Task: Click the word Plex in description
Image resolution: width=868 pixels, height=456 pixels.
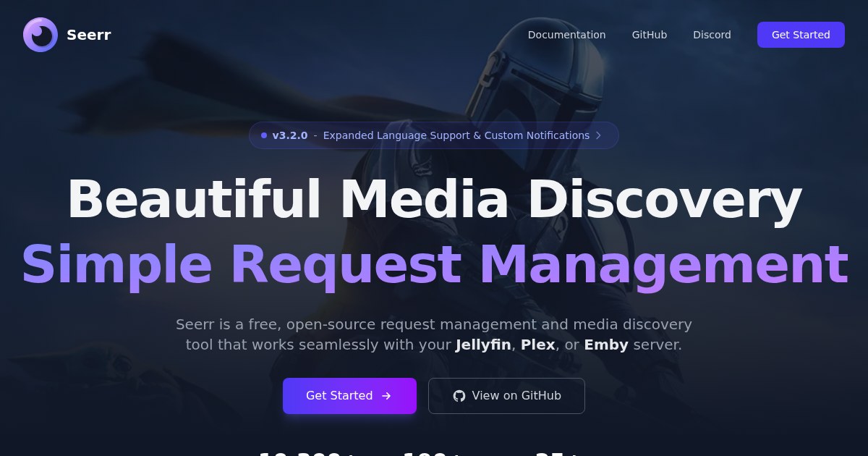Action: pyautogui.click(x=538, y=345)
